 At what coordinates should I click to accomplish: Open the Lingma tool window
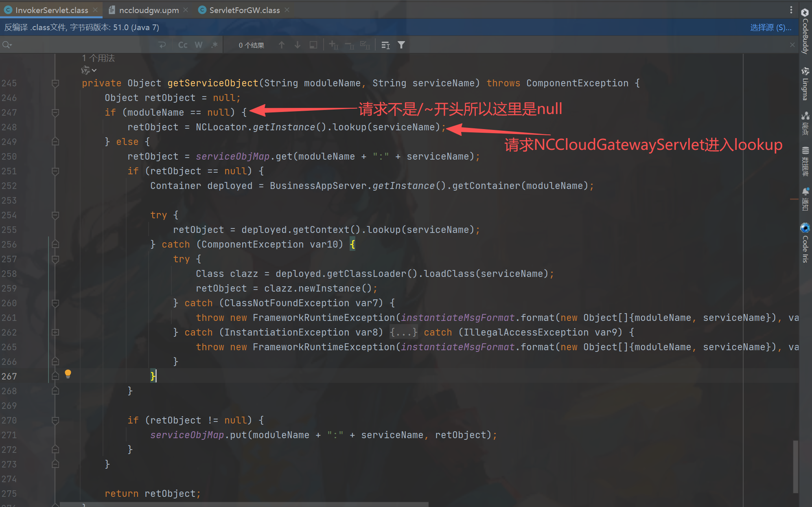tap(805, 84)
